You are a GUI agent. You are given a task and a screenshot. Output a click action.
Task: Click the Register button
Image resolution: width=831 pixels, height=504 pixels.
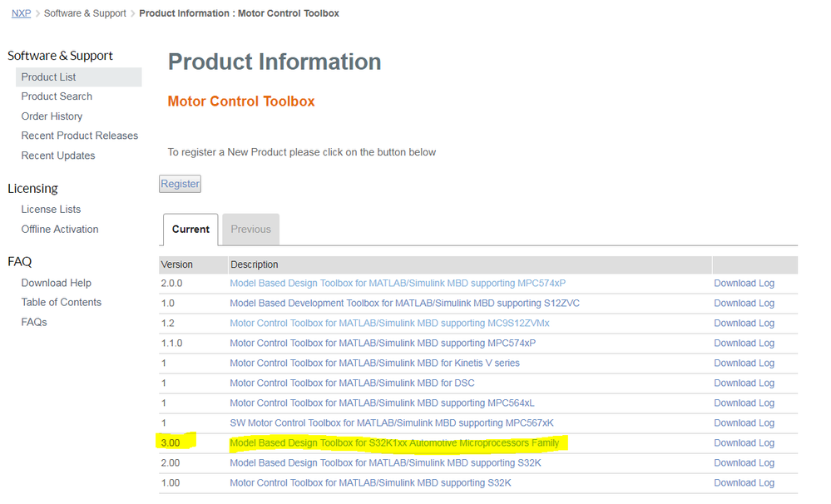(181, 184)
